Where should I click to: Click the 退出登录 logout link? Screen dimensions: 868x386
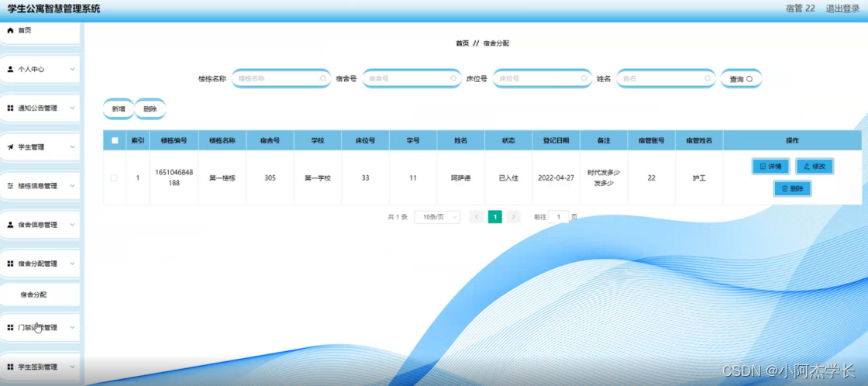pyautogui.click(x=842, y=9)
